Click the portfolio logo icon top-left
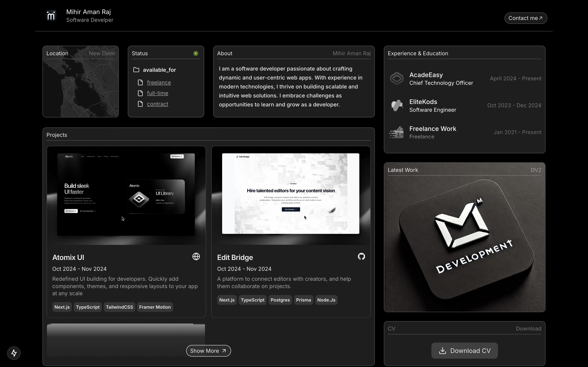 [51, 15]
